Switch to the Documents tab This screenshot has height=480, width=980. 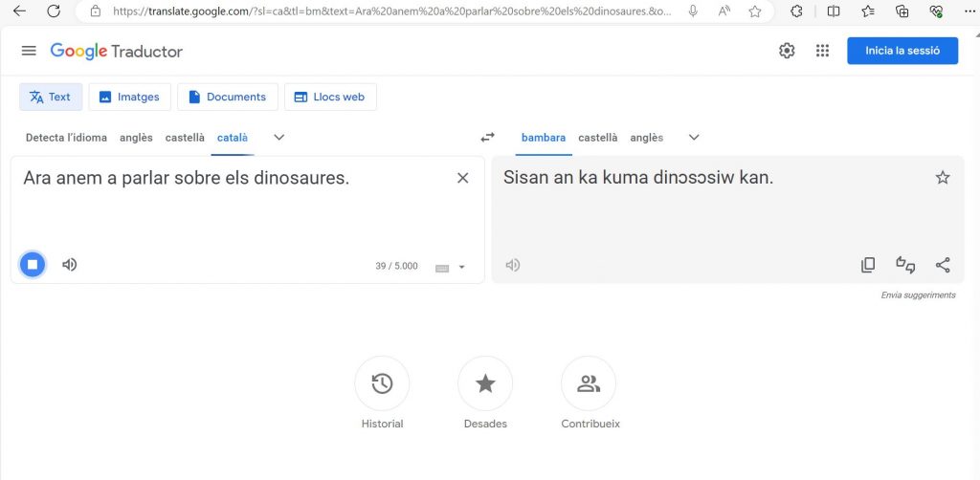[x=228, y=97]
